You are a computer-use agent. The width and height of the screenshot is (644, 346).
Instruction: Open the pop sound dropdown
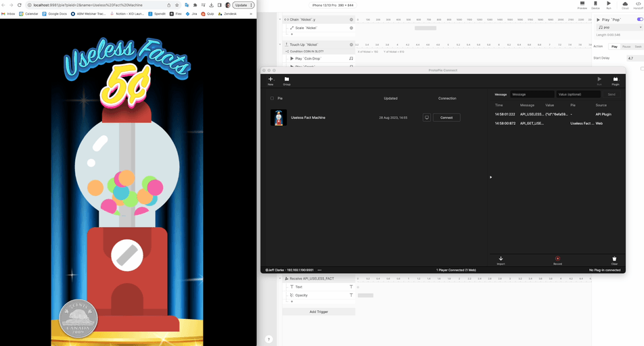(620, 27)
